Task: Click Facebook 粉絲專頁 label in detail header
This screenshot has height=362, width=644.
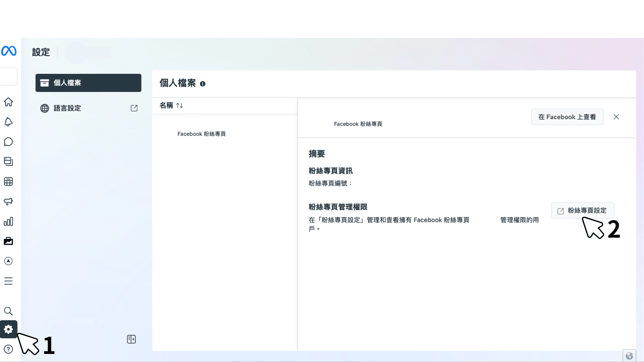Action: click(x=358, y=124)
